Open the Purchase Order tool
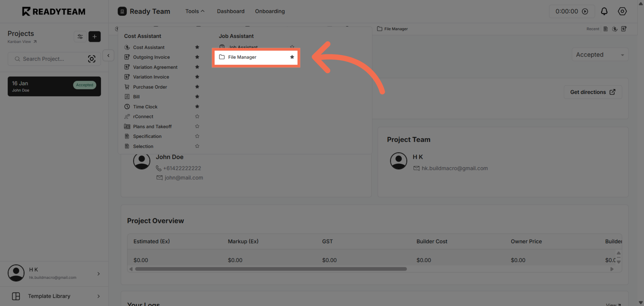The width and height of the screenshot is (644, 306). [150, 87]
